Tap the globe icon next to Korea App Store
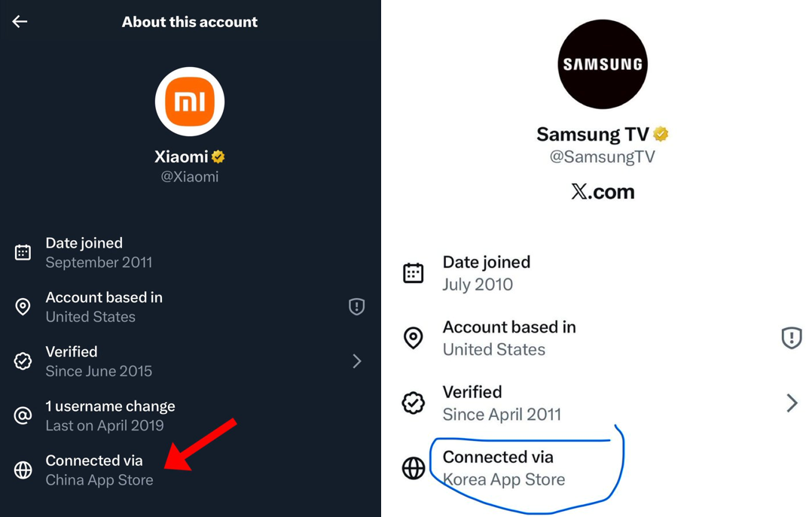Image resolution: width=812 pixels, height=517 pixels. tap(414, 468)
